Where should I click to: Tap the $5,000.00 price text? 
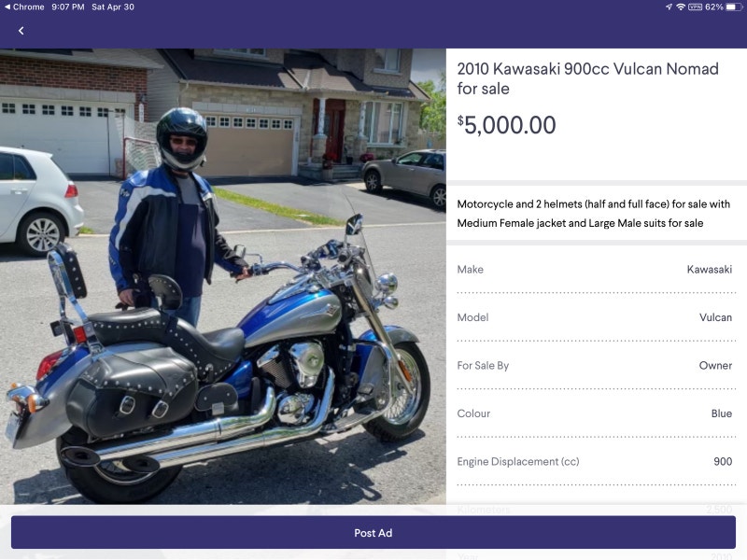pos(507,124)
